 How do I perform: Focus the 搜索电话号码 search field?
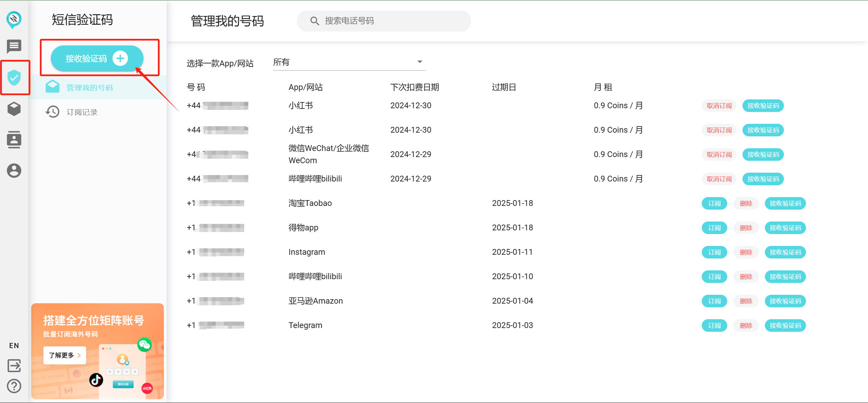(384, 21)
